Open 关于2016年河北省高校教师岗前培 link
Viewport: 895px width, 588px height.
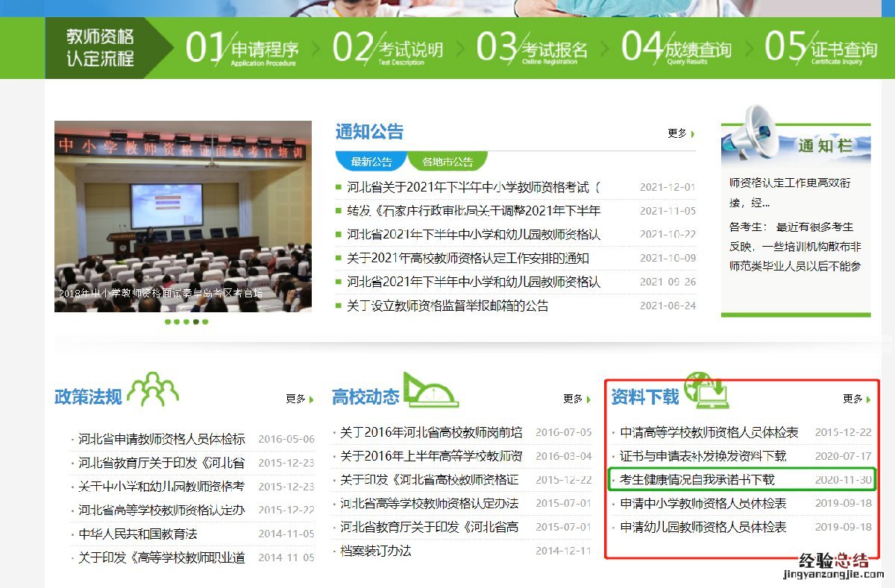pyautogui.click(x=431, y=432)
